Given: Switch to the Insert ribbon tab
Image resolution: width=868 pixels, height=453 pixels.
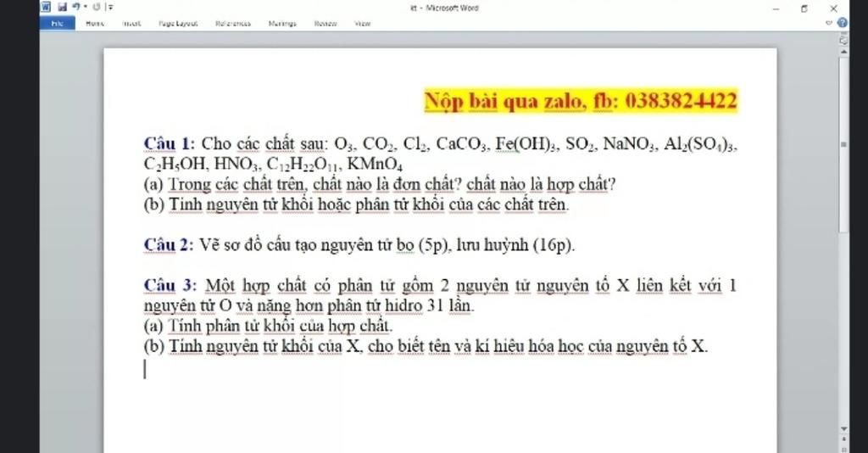Looking at the screenshot, I should [x=131, y=23].
